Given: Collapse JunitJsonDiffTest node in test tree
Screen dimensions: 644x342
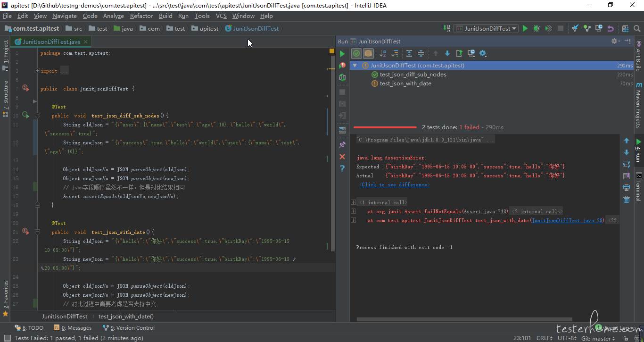Looking at the screenshot, I should 355,66.
